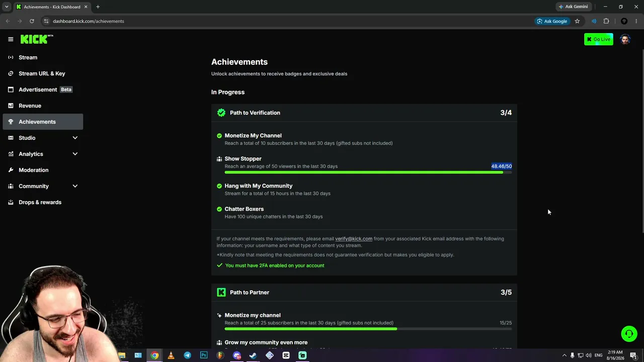This screenshot has height=362, width=644.
Task: Open the Advertisement section
Action: pyautogui.click(x=43, y=89)
